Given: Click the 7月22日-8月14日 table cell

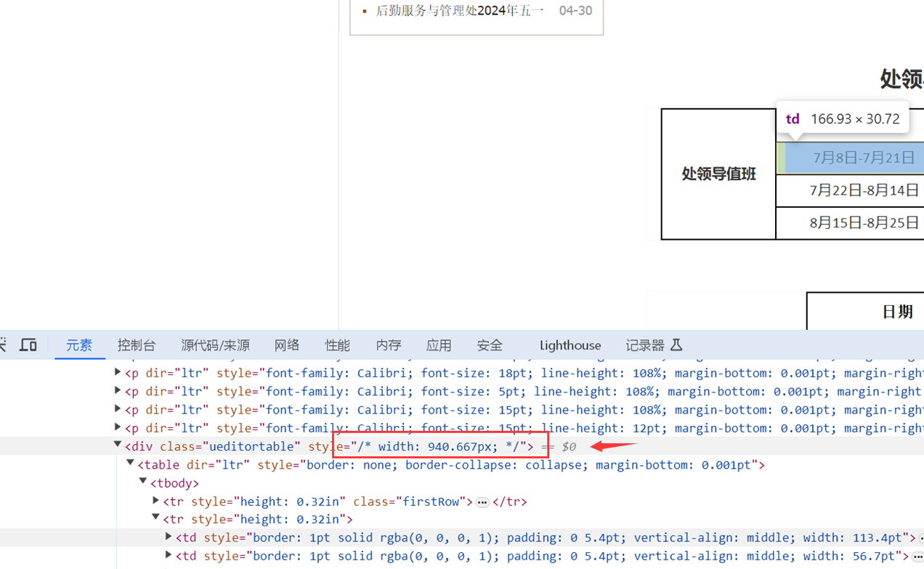Looking at the screenshot, I should pos(864,190).
